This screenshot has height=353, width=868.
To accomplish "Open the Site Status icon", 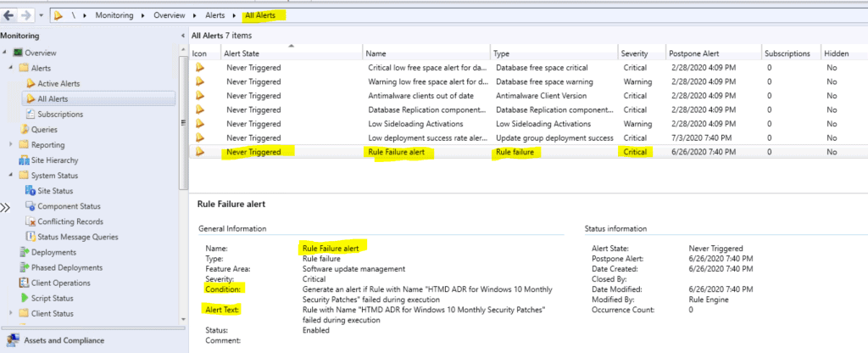I will (x=31, y=191).
